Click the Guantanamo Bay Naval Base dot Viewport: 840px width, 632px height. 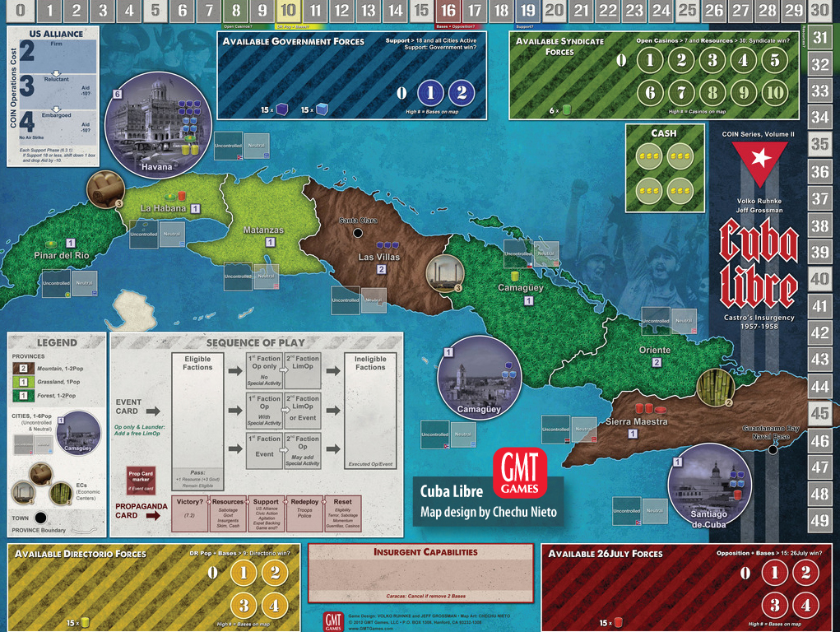773,449
